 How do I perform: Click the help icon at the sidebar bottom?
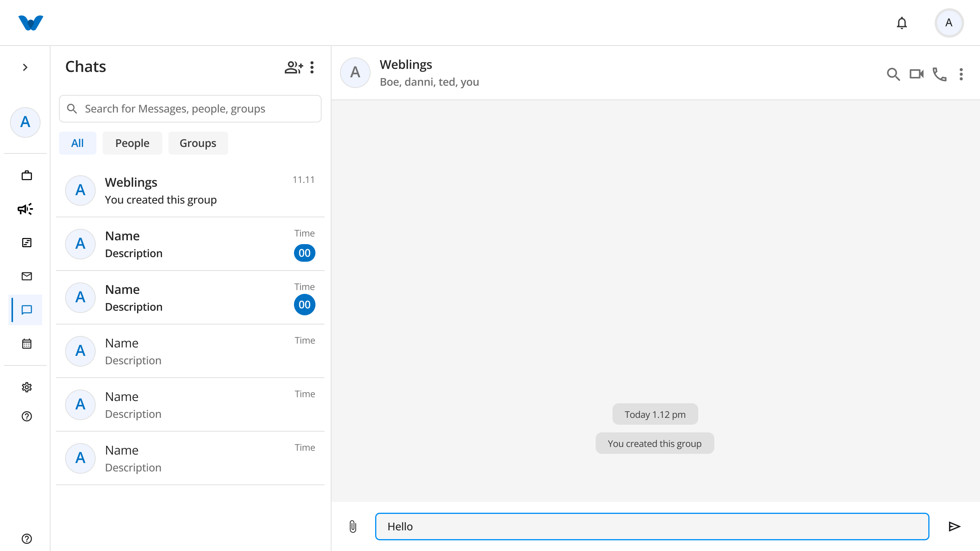pos(27,539)
